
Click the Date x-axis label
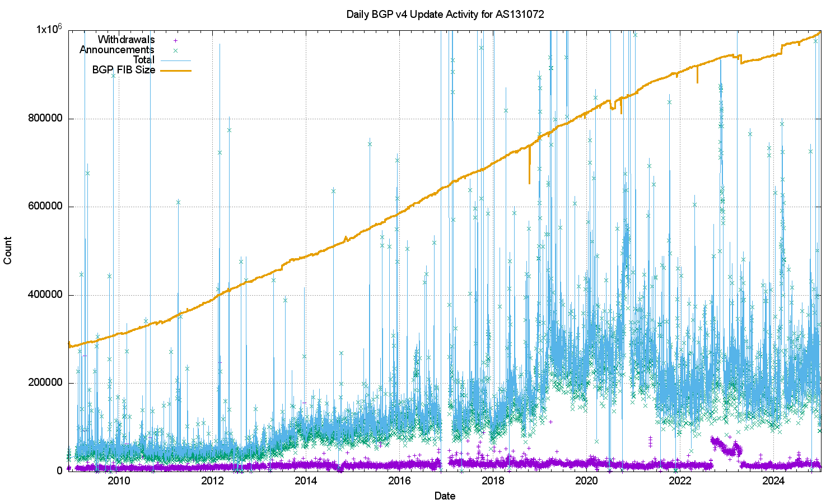pyautogui.click(x=445, y=496)
